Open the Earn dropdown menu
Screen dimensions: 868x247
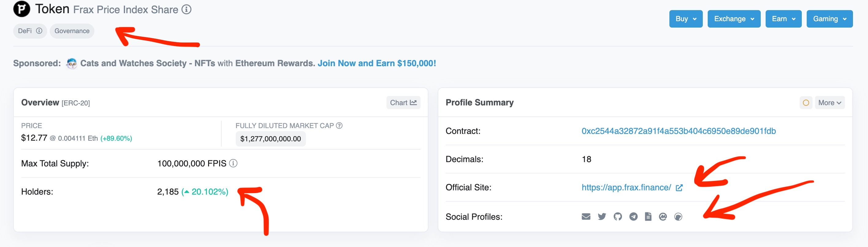[783, 19]
